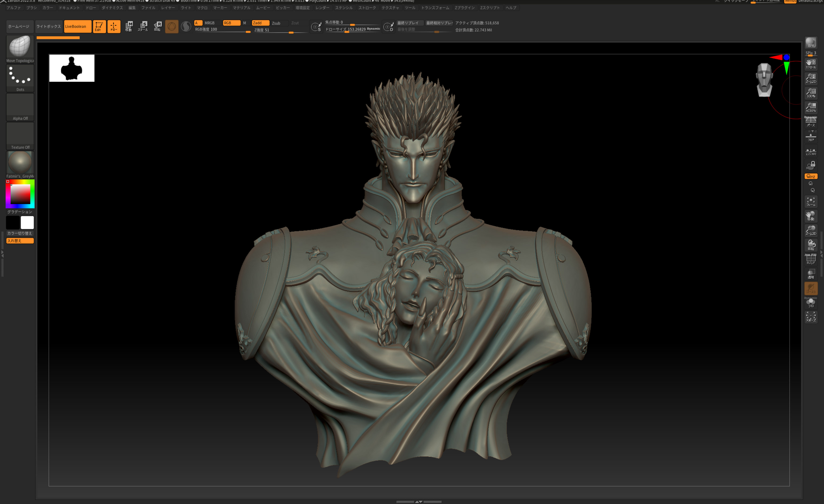
Task: Open the Render (レンダー) menu
Action: click(322, 8)
